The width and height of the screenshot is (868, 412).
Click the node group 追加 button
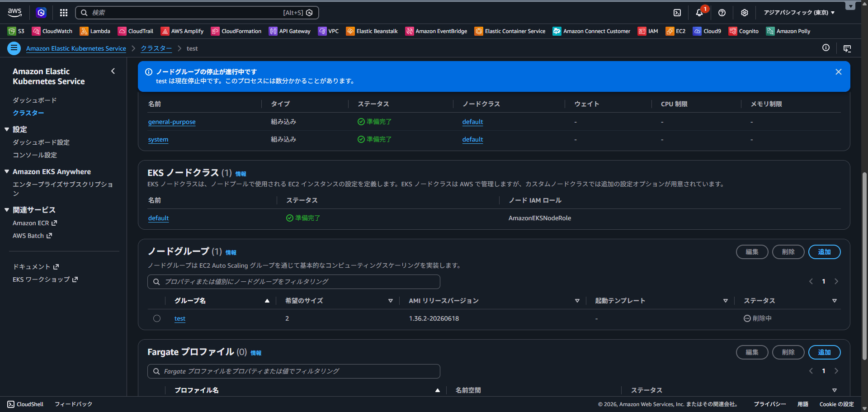tap(825, 252)
